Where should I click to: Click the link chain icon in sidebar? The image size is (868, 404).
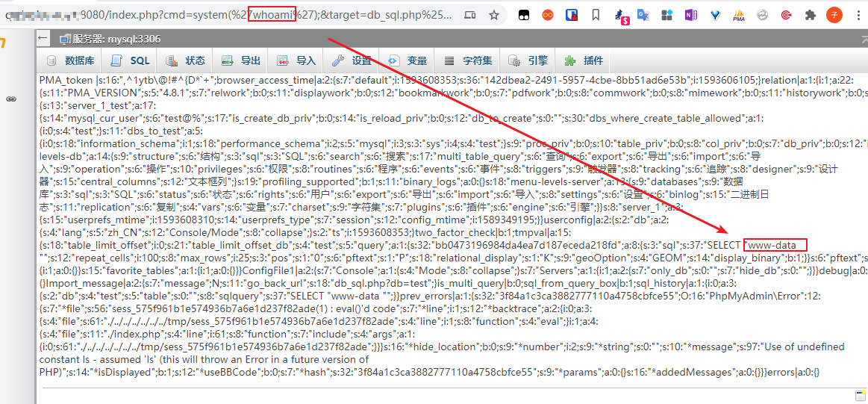(11, 99)
